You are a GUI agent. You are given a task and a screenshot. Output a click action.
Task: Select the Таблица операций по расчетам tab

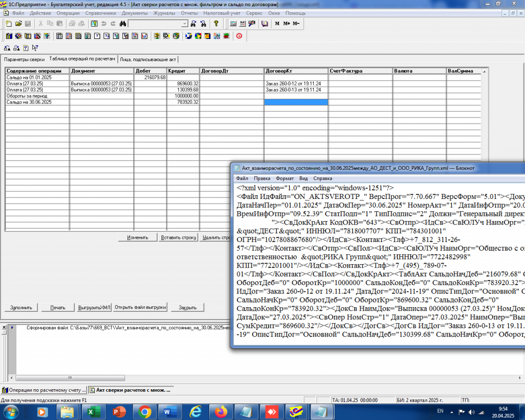(x=83, y=58)
